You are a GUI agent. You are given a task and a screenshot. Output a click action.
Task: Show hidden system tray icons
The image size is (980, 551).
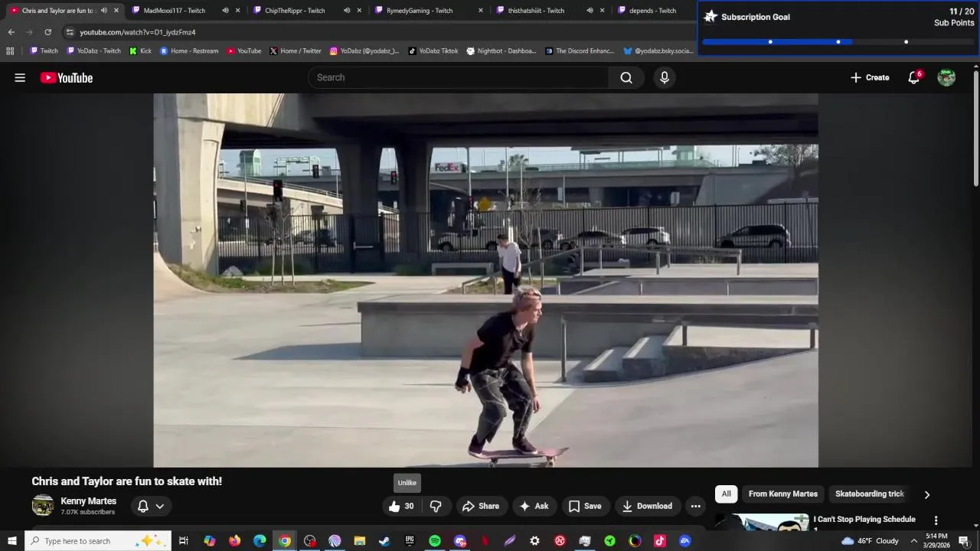913,541
